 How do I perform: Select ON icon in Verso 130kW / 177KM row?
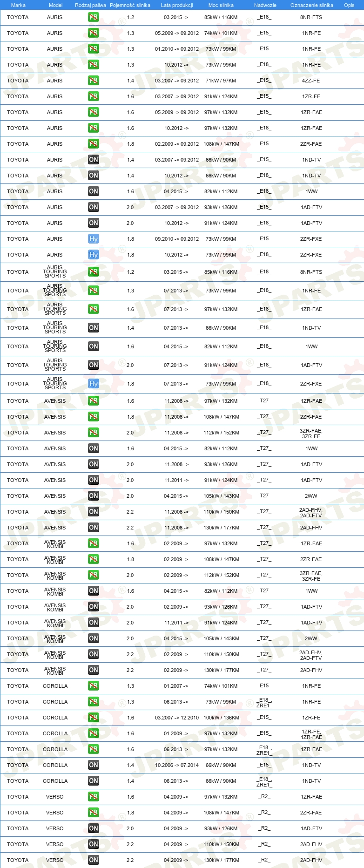pyautogui.click(x=94, y=860)
